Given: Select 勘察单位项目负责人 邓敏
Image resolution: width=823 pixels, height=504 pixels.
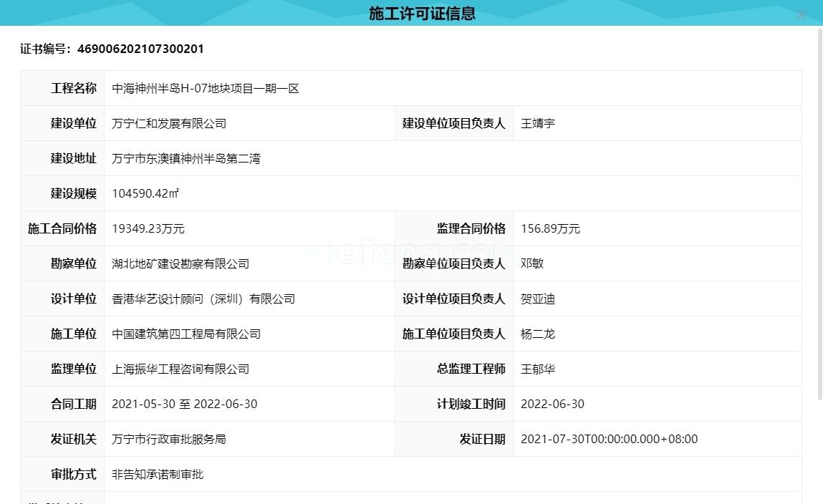Looking at the screenshot, I should pyautogui.click(x=531, y=263).
